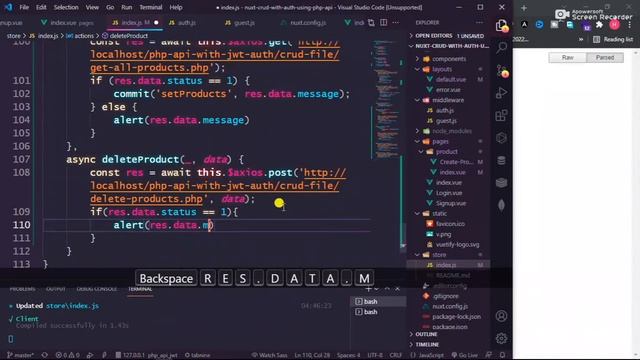Open Explorer views and more actions menu

(480, 23)
